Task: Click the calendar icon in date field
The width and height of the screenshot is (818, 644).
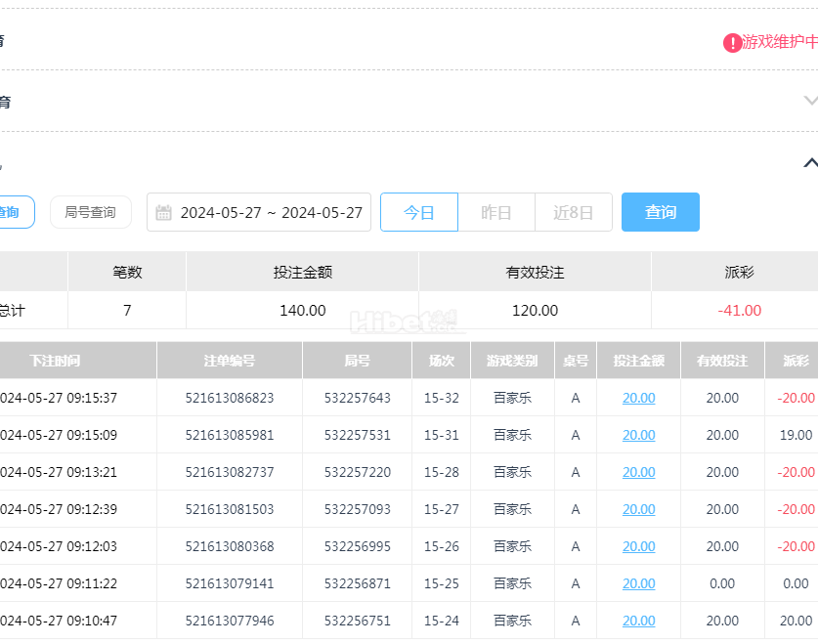Action: pyautogui.click(x=163, y=213)
